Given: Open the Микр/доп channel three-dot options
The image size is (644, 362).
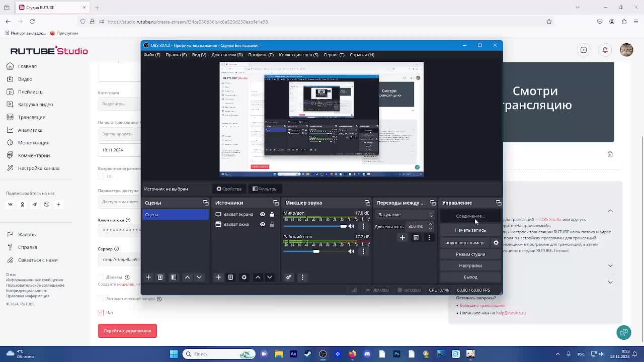Looking at the screenshot, I should (363, 226).
